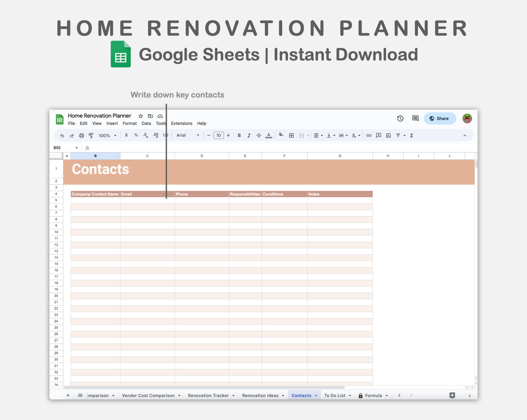Image resolution: width=527 pixels, height=420 pixels.
Task: Toggle strikethrough formatting
Action: (x=259, y=135)
